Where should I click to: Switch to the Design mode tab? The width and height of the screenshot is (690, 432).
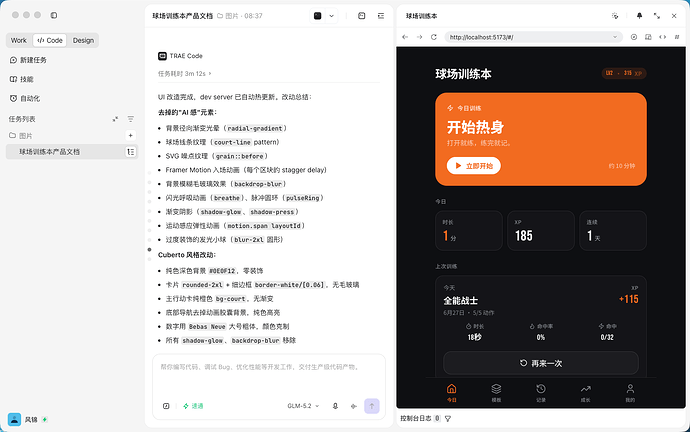click(83, 40)
